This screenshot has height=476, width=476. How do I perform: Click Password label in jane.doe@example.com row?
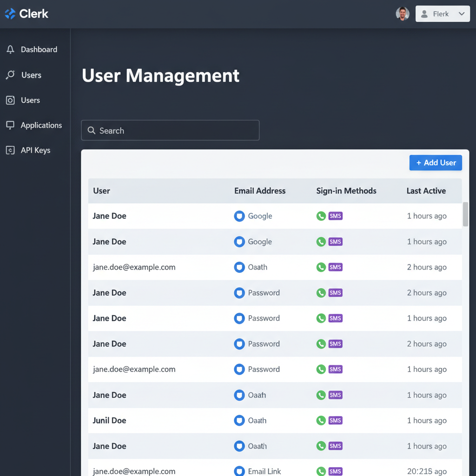pyautogui.click(x=264, y=369)
